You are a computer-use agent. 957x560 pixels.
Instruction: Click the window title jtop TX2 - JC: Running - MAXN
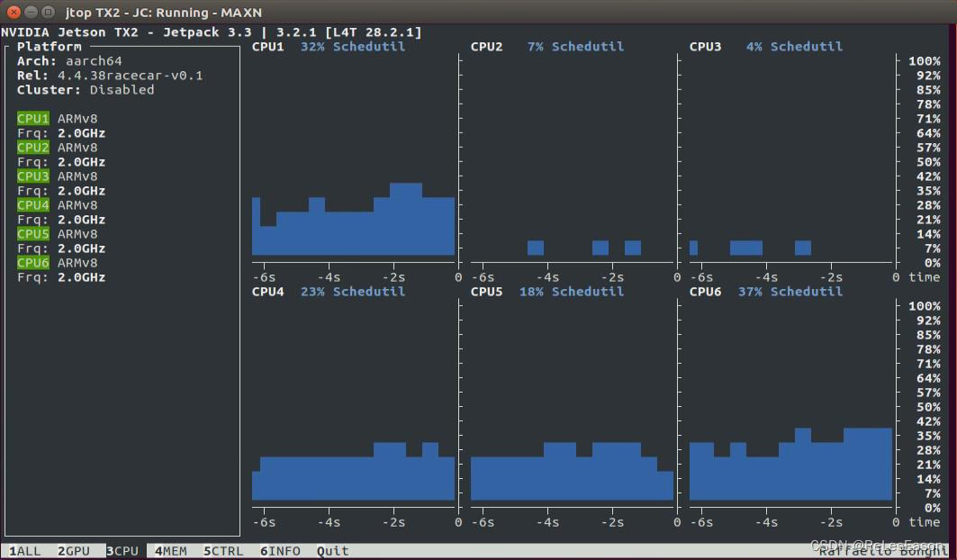tap(164, 13)
